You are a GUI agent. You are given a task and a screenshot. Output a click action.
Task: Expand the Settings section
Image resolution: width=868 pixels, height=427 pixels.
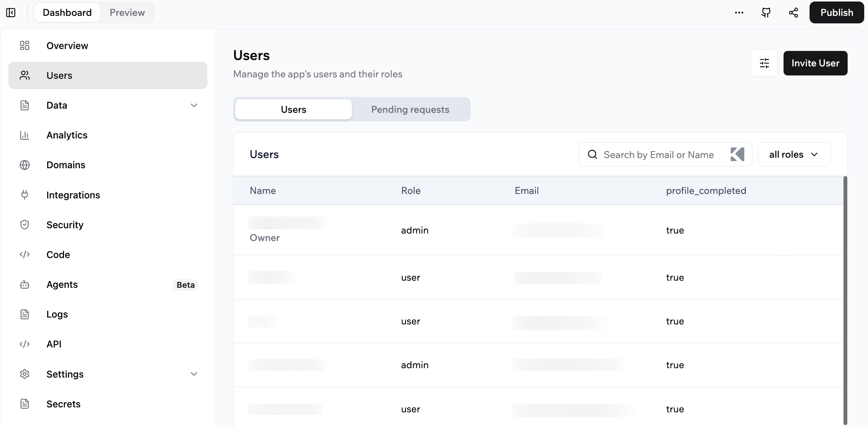(194, 374)
